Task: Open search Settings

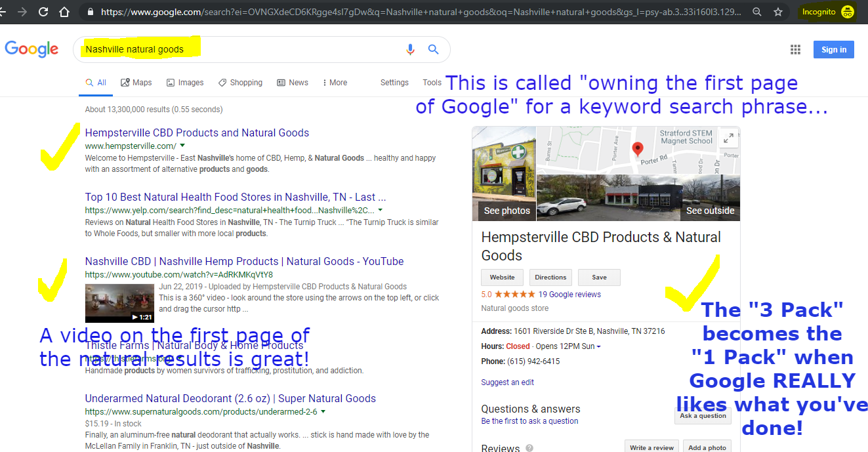Action: click(394, 83)
